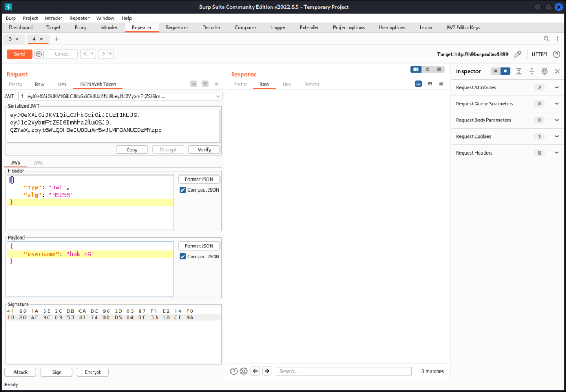Select the Response Render tab
566x392 pixels.
[312, 84]
